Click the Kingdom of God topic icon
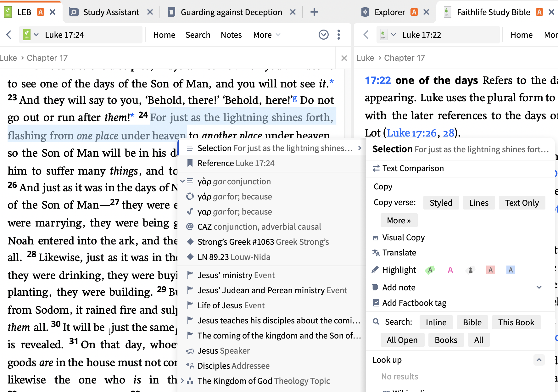 [x=190, y=381]
